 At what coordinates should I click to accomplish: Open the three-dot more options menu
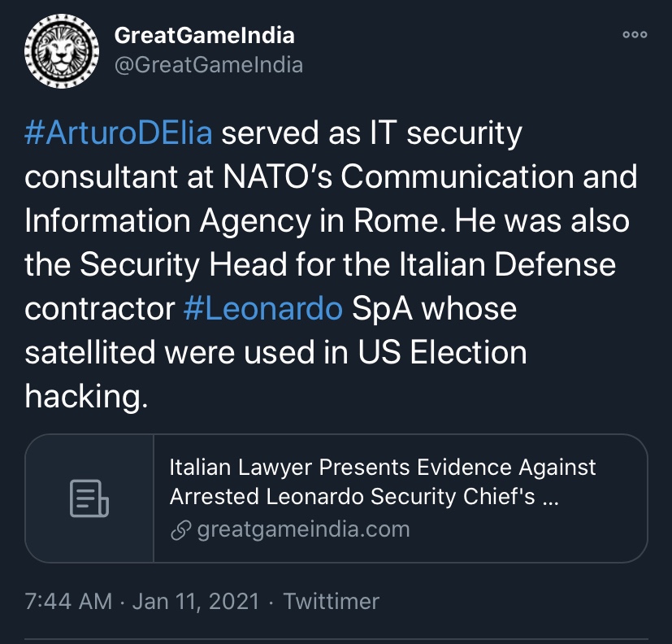tap(635, 35)
